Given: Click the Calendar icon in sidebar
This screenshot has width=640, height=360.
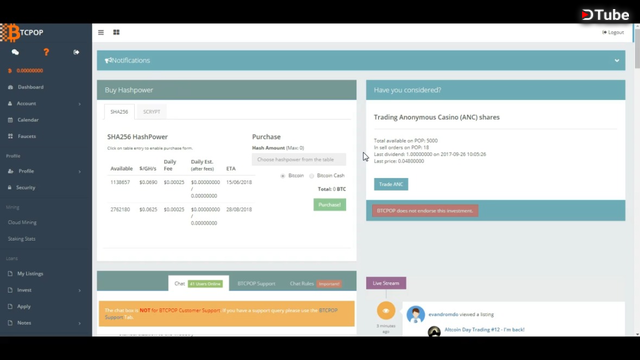Looking at the screenshot, I should pos(10,120).
